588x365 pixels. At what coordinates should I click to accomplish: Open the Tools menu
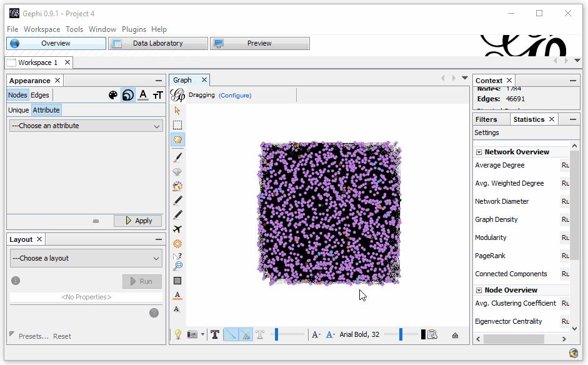click(74, 29)
